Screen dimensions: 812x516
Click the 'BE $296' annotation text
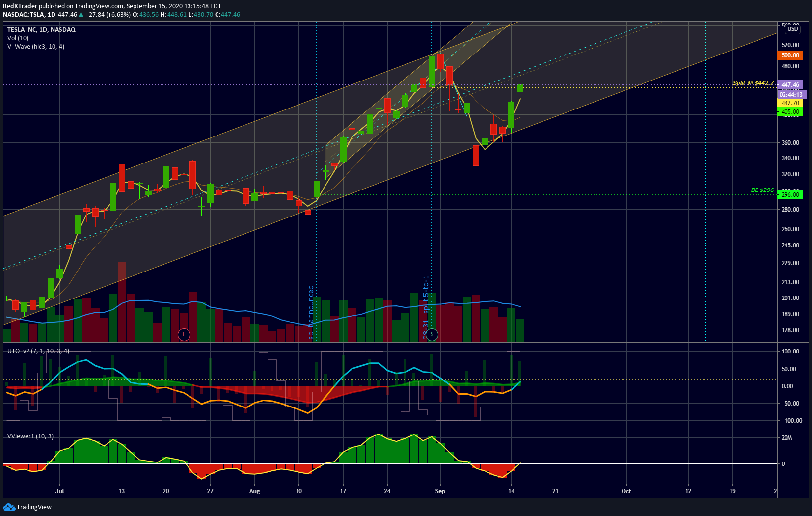tap(762, 190)
